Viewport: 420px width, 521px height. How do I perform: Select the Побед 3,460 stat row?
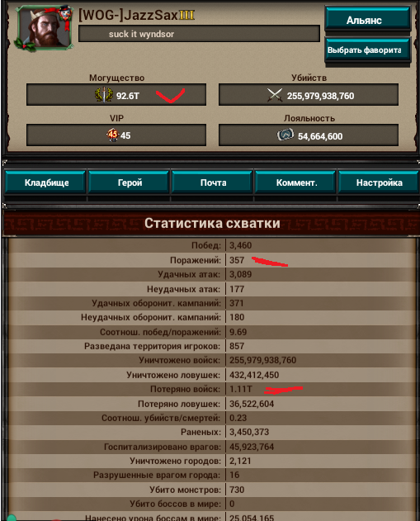click(x=211, y=245)
